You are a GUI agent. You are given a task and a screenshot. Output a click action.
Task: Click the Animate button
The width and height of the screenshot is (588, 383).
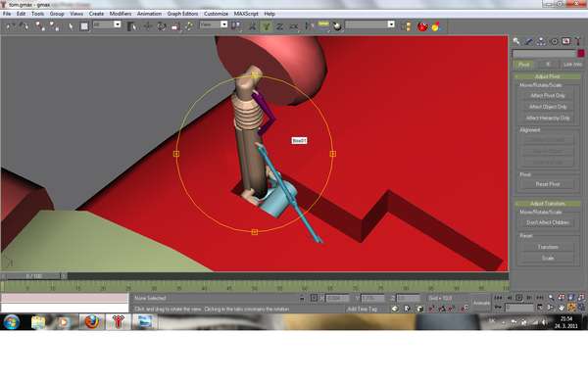[x=481, y=303]
